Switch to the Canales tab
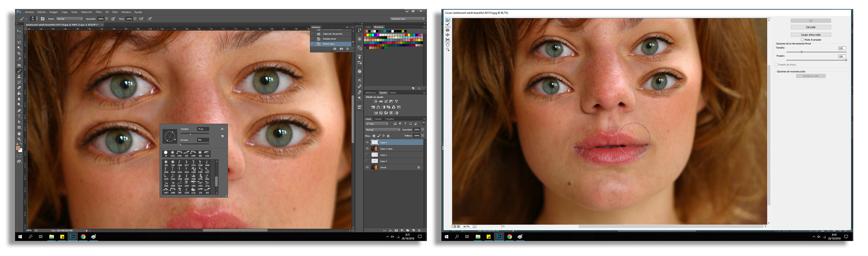The image size is (868, 256). [378, 119]
